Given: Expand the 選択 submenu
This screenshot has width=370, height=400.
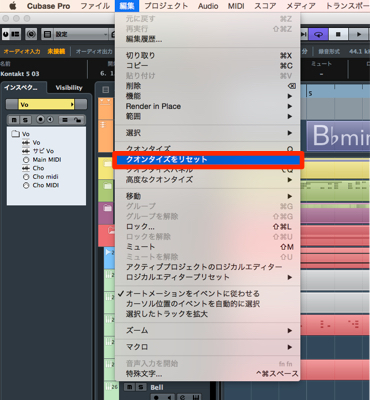Looking at the screenshot, I should point(207,133).
